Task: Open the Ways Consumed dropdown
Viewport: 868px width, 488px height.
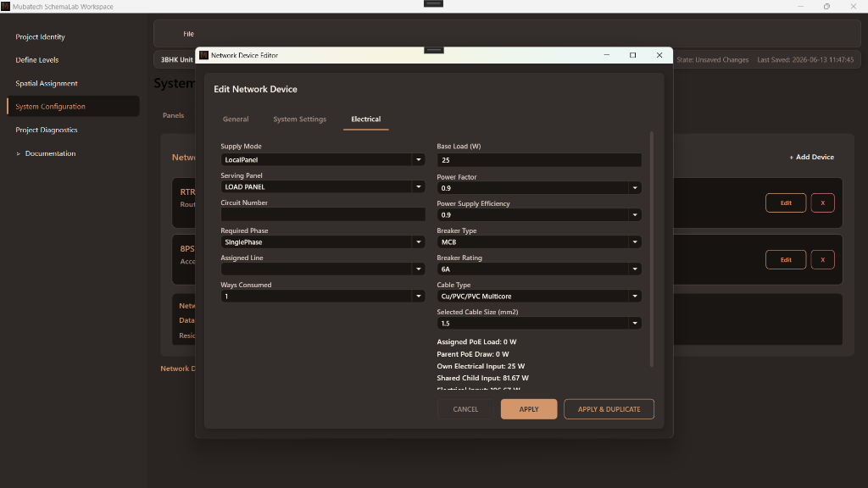Action: pos(323,296)
